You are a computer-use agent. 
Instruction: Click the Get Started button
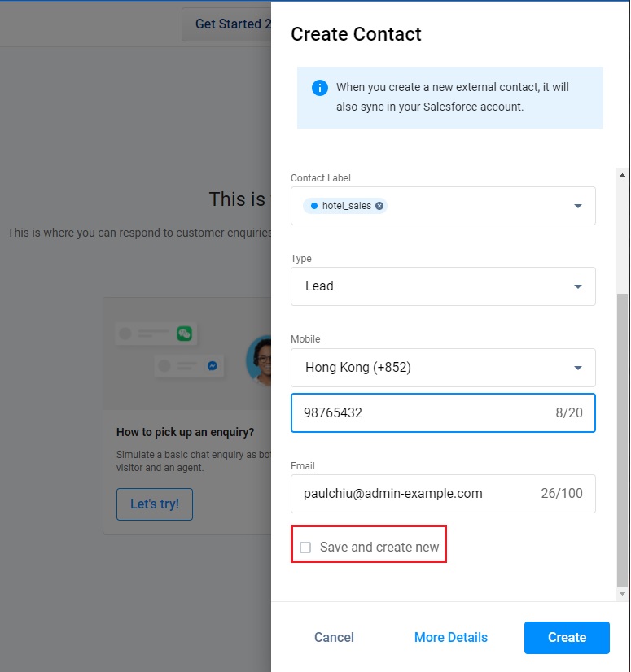(227, 24)
